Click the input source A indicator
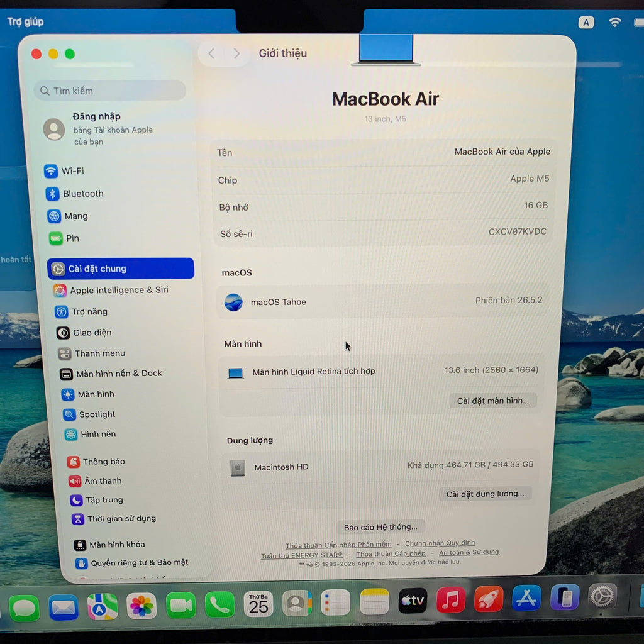The height and width of the screenshot is (644, 644). 586,22
